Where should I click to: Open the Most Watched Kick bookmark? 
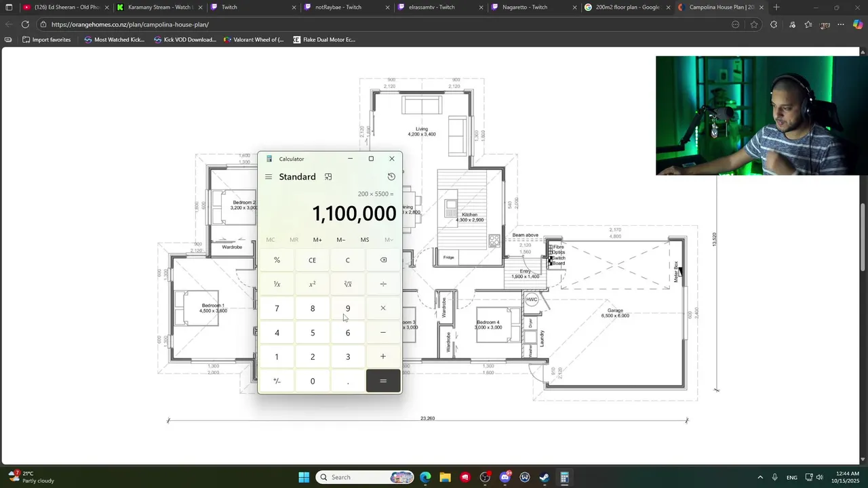coord(114,40)
